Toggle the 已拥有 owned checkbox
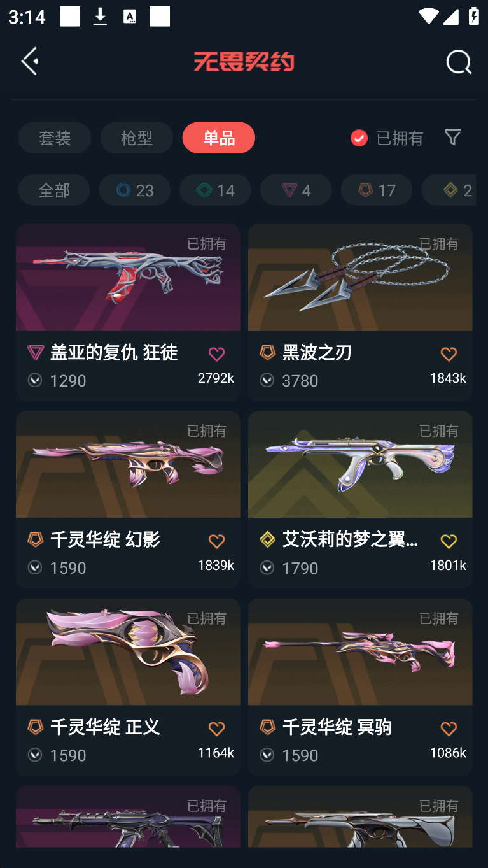The height and width of the screenshot is (868, 488). tap(359, 138)
